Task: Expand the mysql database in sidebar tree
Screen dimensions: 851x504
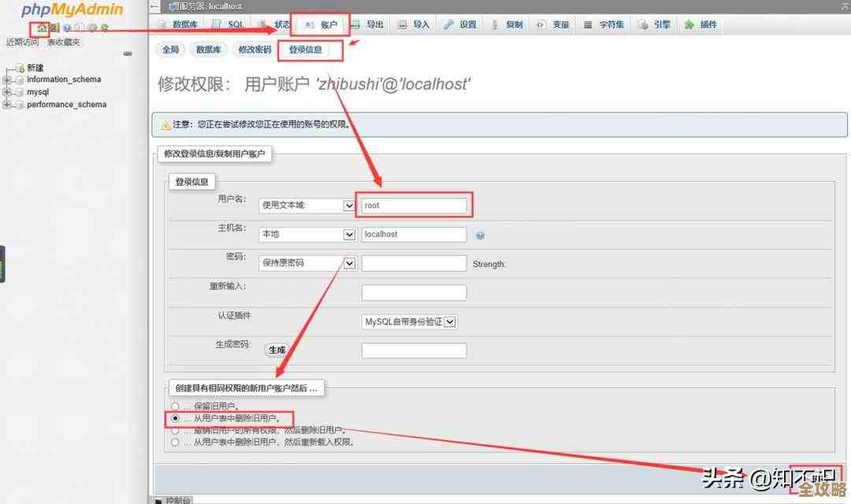Action: point(7,91)
